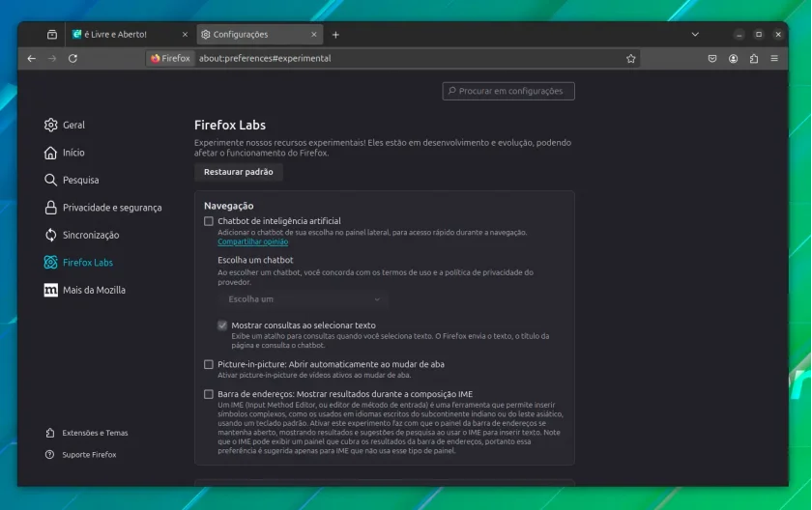Go back with the back arrow

click(x=32, y=59)
